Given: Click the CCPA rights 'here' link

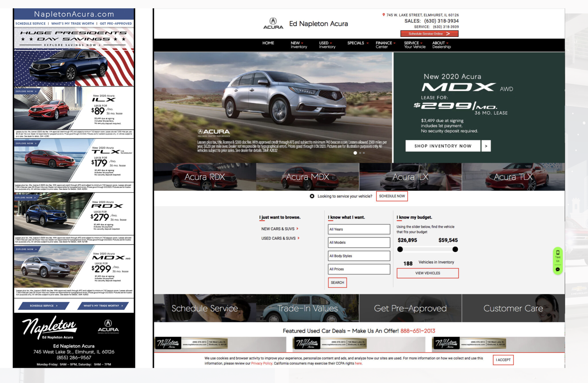Looking at the screenshot, I should pyautogui.click(x=358, y=363).
